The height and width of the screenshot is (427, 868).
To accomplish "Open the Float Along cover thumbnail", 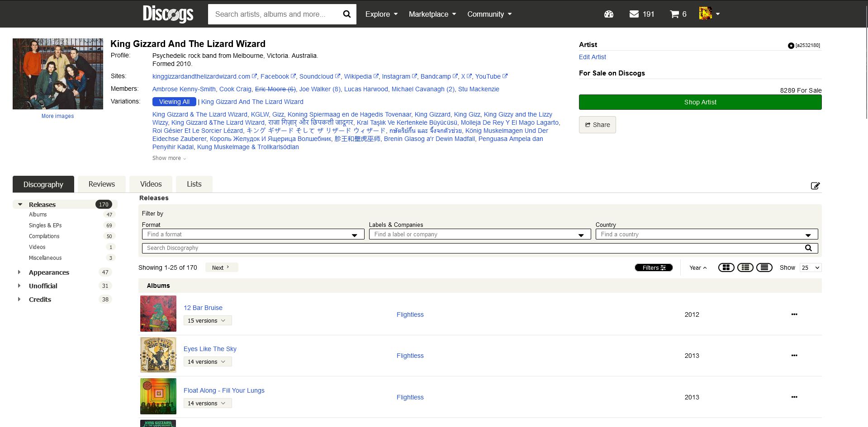I will (x=158, y=396).
